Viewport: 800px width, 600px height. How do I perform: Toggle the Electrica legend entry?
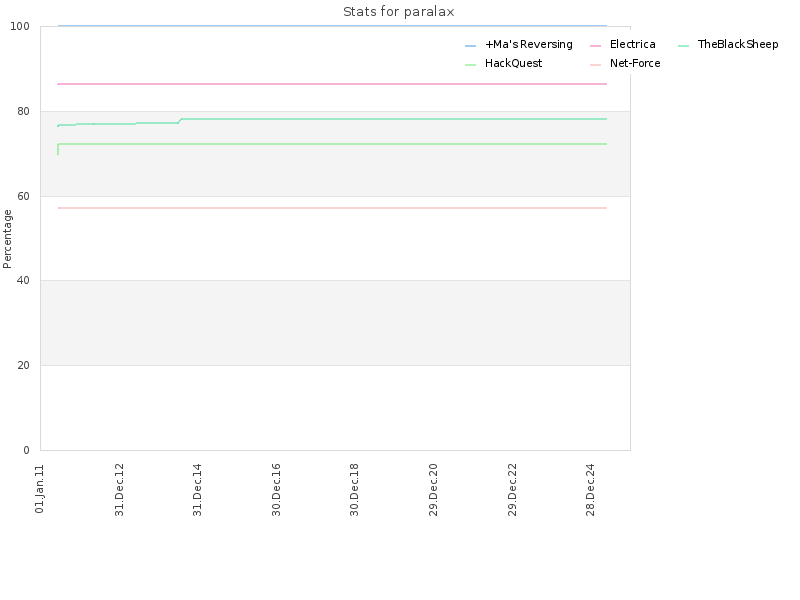[622, 44]
